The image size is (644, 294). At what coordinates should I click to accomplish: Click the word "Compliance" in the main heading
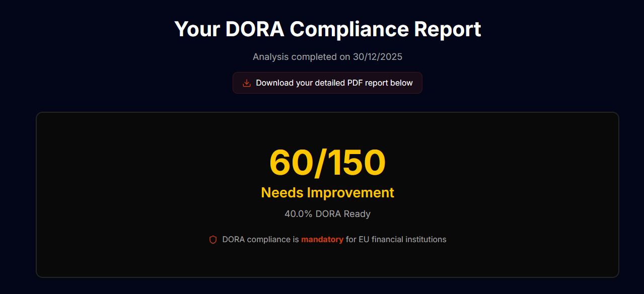click(349, 29)
